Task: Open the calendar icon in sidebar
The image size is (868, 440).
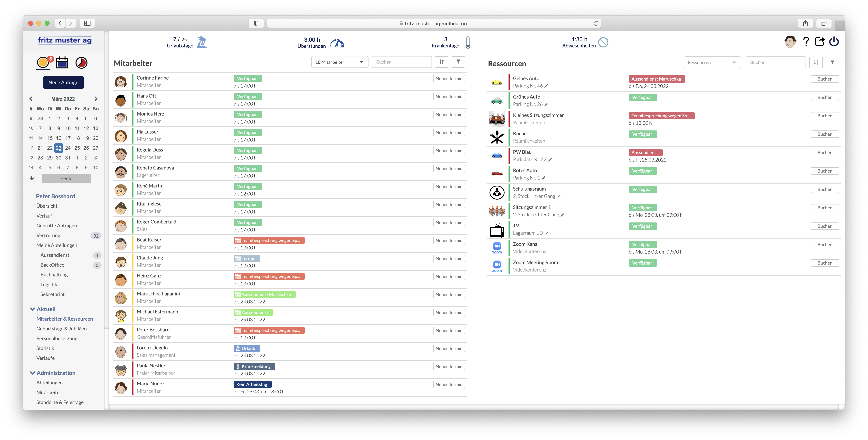Action: [62, 63]
